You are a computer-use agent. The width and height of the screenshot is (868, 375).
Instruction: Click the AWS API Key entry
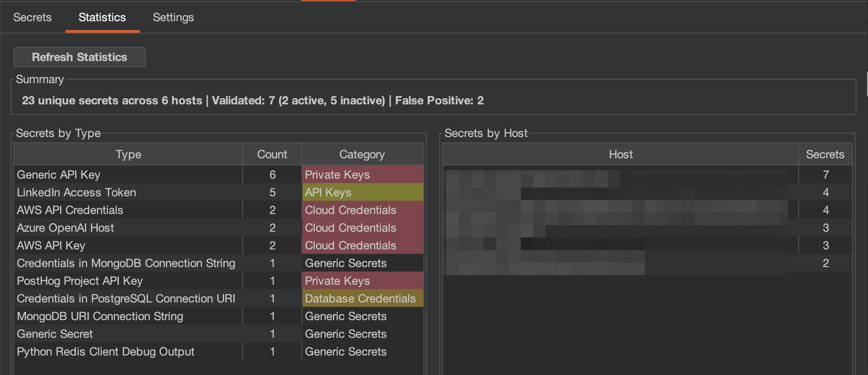coord(128,245)
